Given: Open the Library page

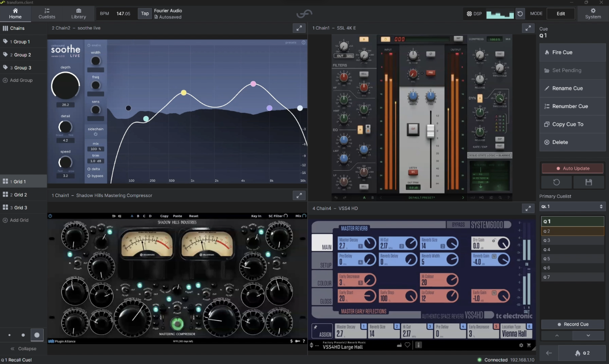Looking at the screenshot, I should 78,13.
